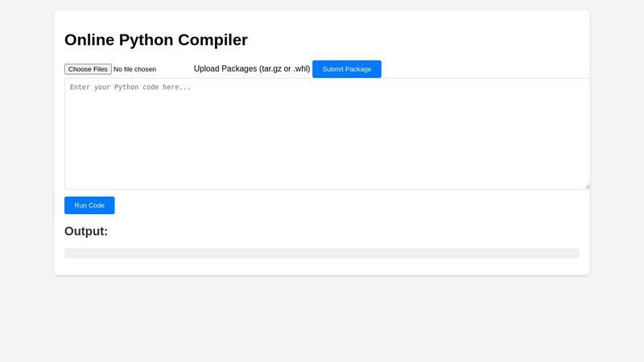This screenshot has height=362, width=644.
Task: Click the center of the code editor area
Action: coord(327,134)
